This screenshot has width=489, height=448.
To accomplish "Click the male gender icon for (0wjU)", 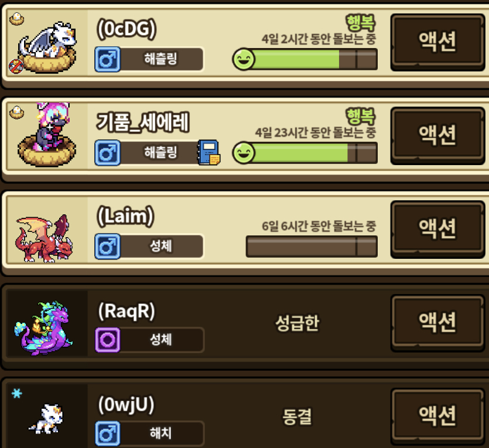I will click(x=108, y=433).
